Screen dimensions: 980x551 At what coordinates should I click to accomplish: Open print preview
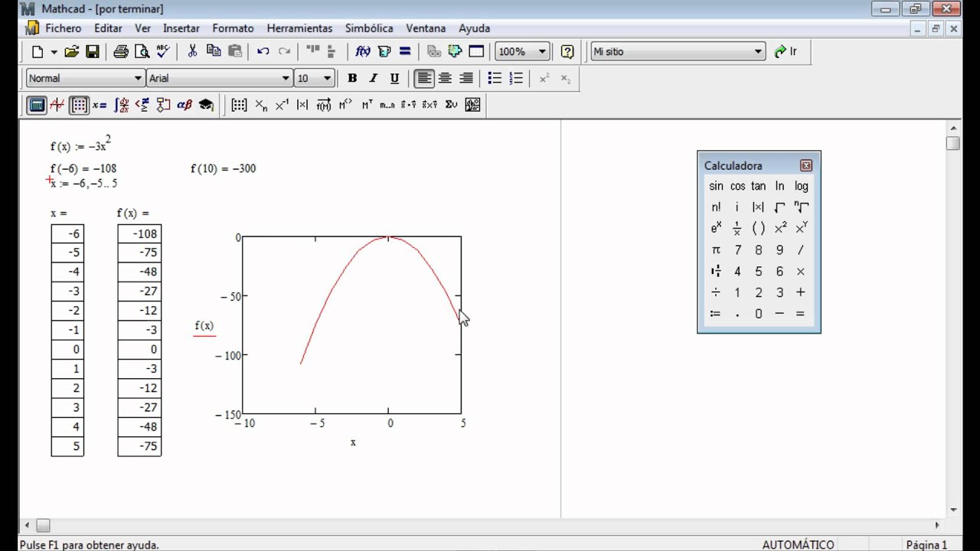[x=142, y=52]
